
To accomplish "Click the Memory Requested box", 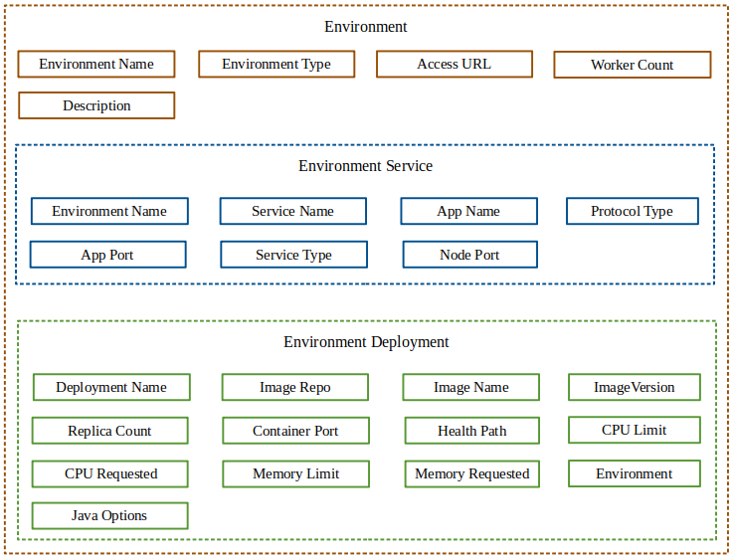I will [472, 474].
